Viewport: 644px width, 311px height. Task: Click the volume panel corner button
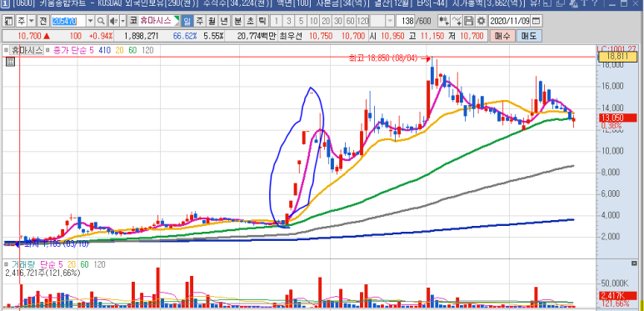click(x=634, y=263)
